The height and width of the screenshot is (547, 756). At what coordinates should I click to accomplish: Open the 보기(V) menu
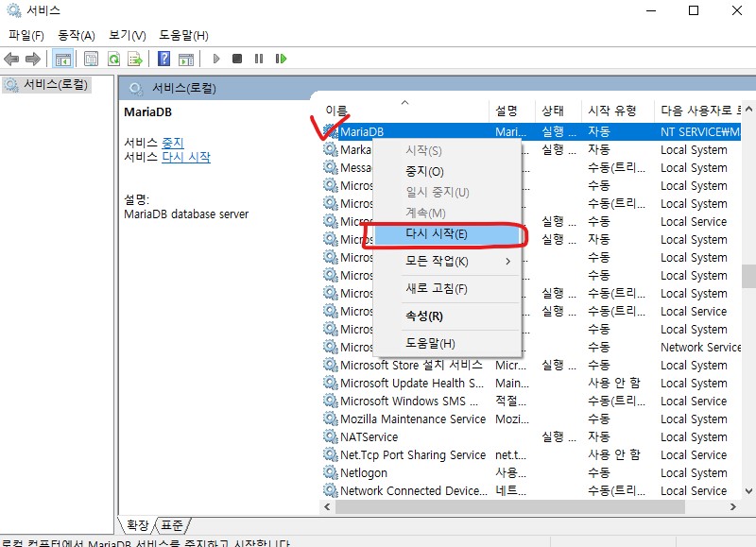[x=128, y=35]
